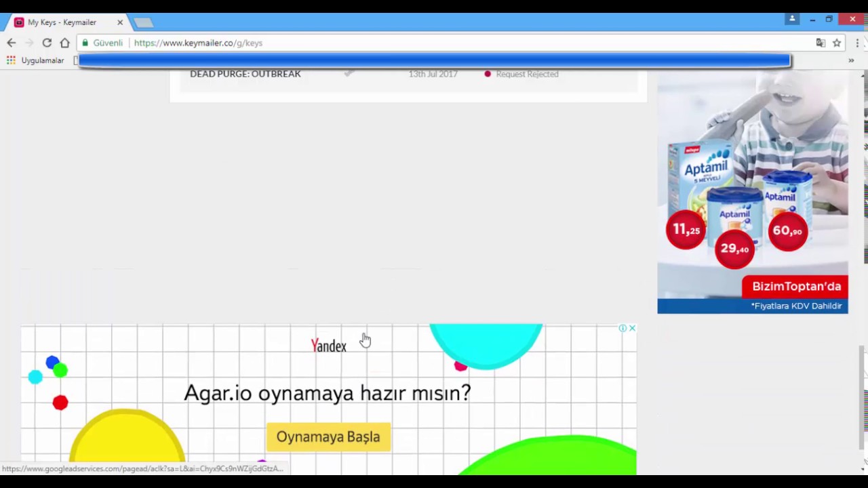Click the DEAD PURGE: OUTBREAK game title
The height and width of the screenshot is (488, 868).
[x=245, y=74]
